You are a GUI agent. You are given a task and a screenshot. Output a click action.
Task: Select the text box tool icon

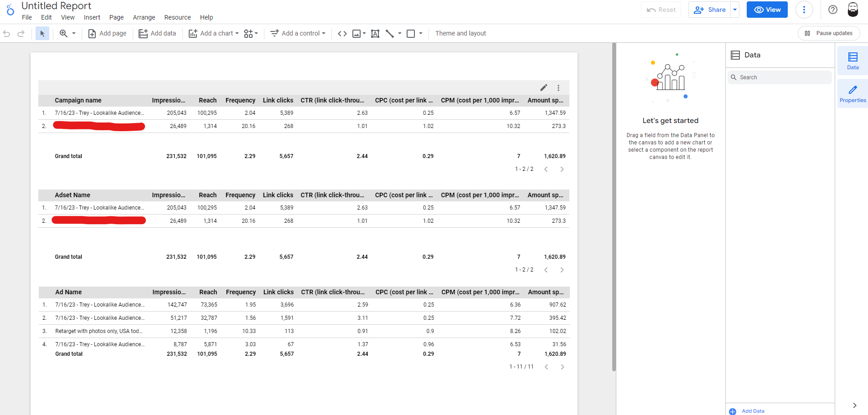tap(375, 33)
